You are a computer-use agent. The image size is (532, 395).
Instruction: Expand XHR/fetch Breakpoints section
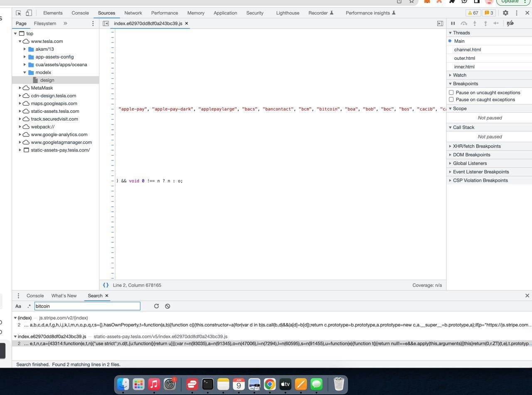pos(476,146)
